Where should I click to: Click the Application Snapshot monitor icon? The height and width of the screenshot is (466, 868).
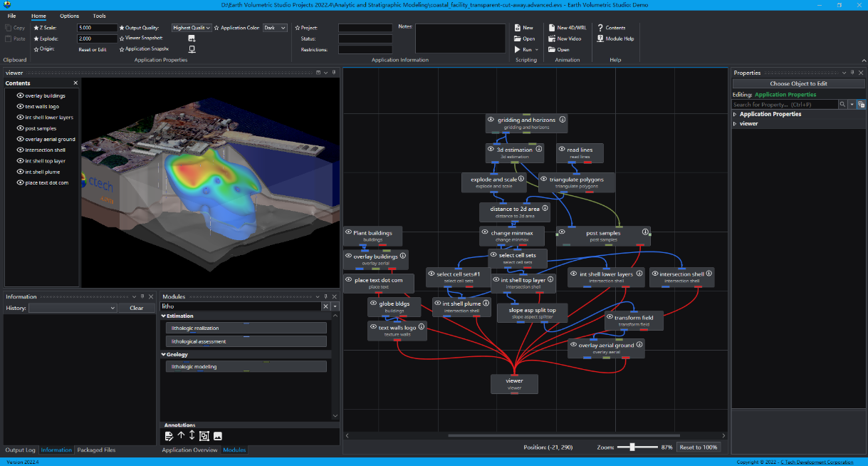[x=192, y=50]
